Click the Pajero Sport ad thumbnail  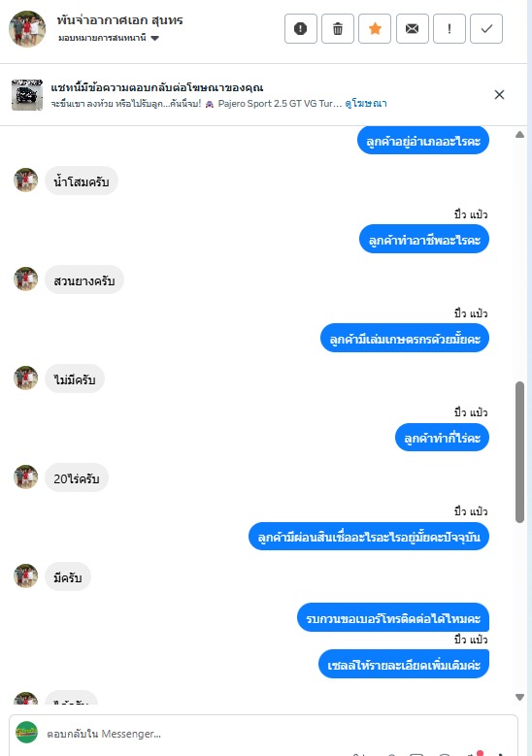click(x=27, y=95)
